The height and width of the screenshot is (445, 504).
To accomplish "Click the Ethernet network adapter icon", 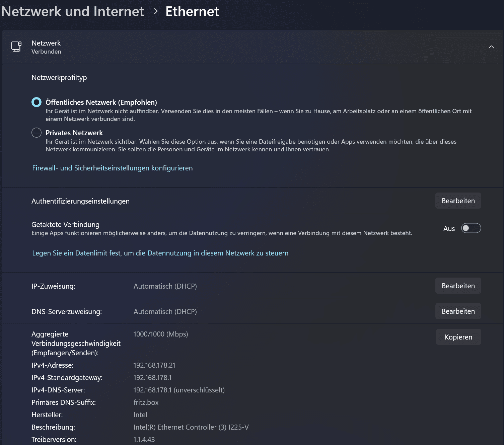I will point(16,47).
